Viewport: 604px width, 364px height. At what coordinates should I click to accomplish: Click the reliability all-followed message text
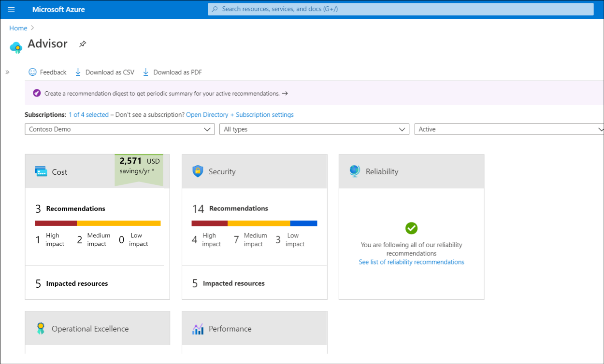[x=411, y=249]
